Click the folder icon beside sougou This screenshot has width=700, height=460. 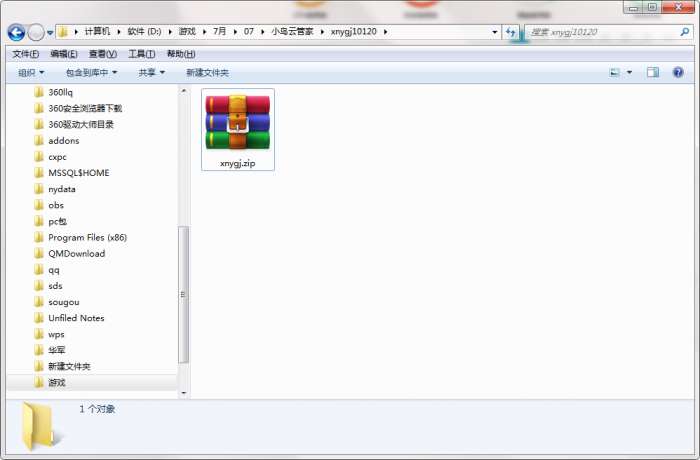tap(39, 302)
